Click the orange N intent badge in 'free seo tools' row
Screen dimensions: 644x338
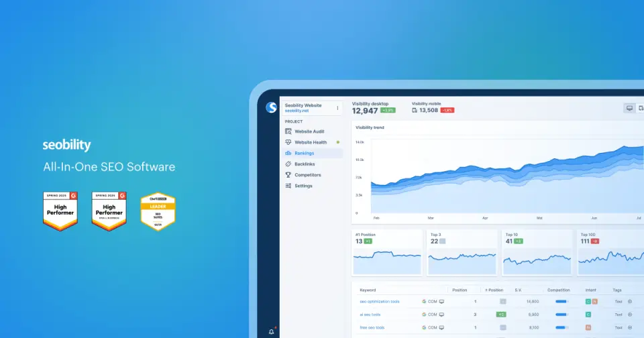tap(588, 328)
